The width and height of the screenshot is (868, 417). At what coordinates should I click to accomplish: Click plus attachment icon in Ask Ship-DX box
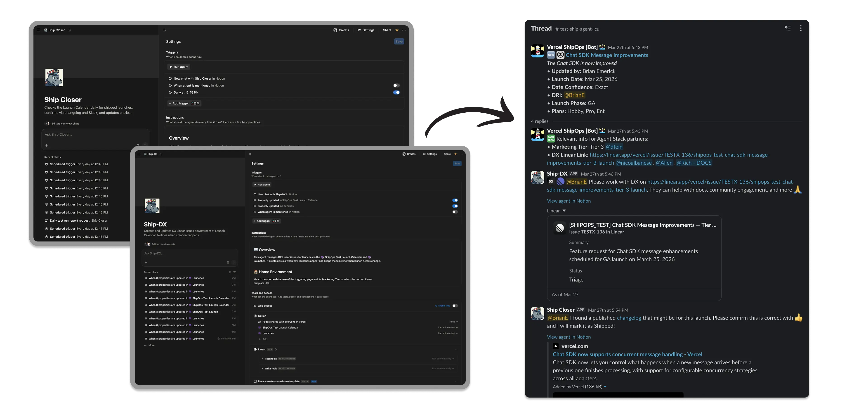pyautogui.click(x=146, y=262)
